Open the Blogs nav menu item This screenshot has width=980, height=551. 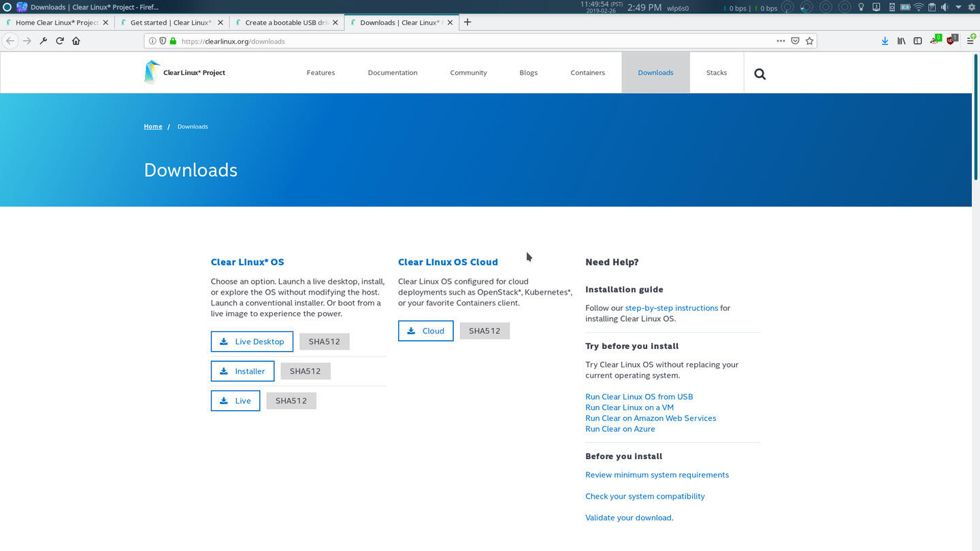(529, 72)
